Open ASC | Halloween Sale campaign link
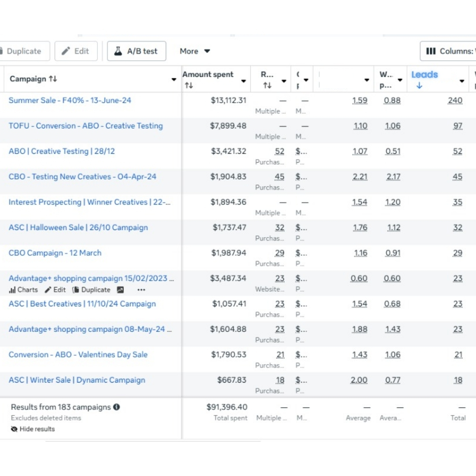Image resolution: width=476 pixels, height=476 pixels. [78, 227]
